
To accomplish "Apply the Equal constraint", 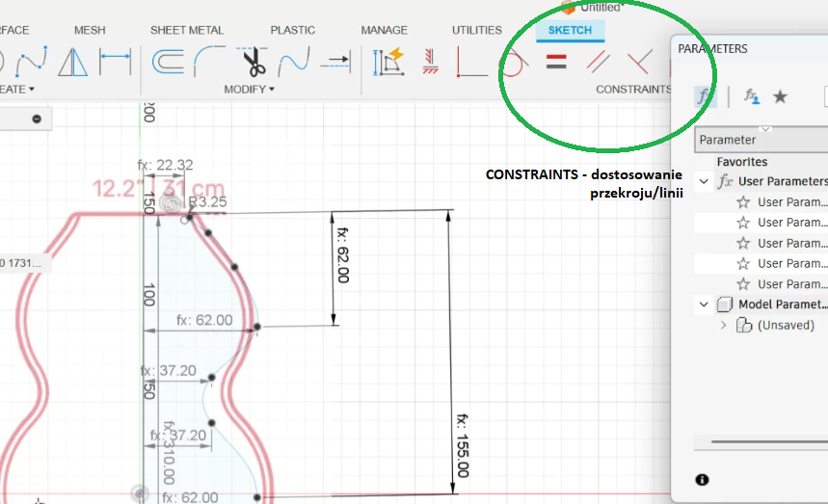I will point(556,64).
